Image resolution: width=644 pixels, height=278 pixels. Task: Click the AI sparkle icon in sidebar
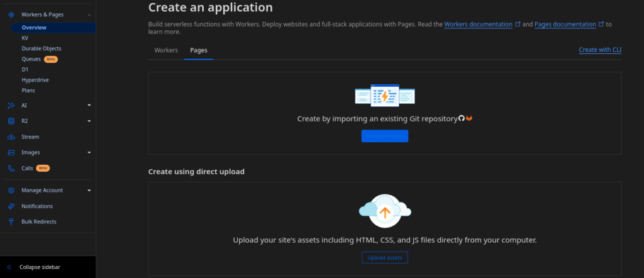[11, 106]
